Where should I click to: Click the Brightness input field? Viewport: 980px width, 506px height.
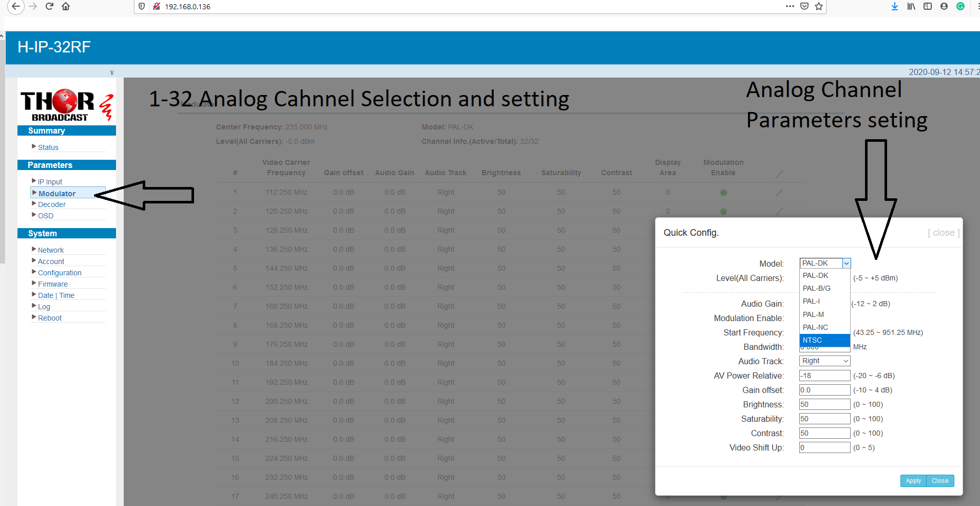point(824,404)
